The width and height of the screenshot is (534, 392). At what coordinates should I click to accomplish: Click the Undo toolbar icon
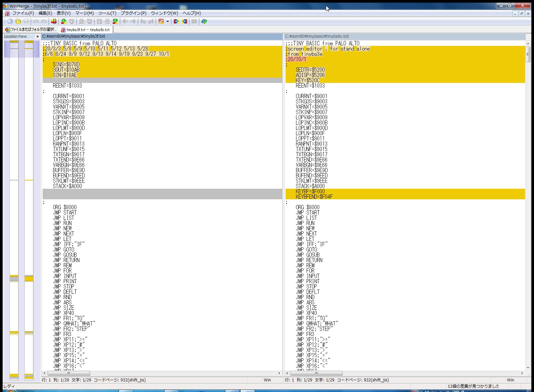36,21
